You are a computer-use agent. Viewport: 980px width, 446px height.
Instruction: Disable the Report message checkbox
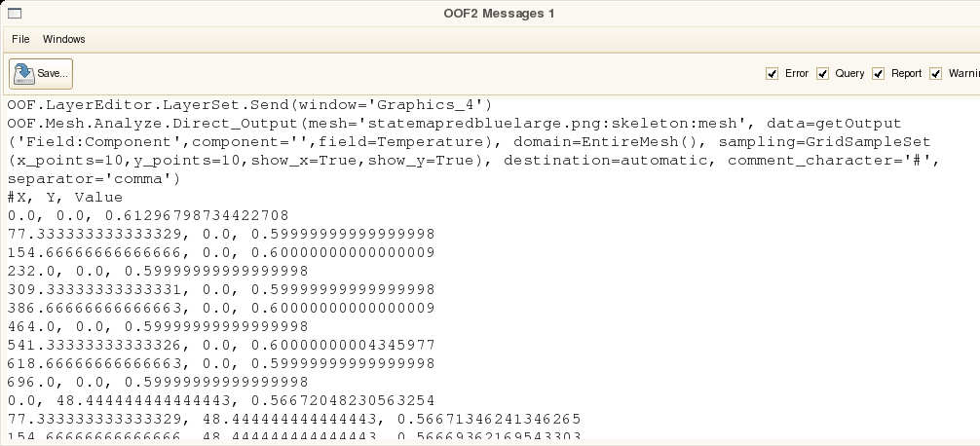point(878,74)
